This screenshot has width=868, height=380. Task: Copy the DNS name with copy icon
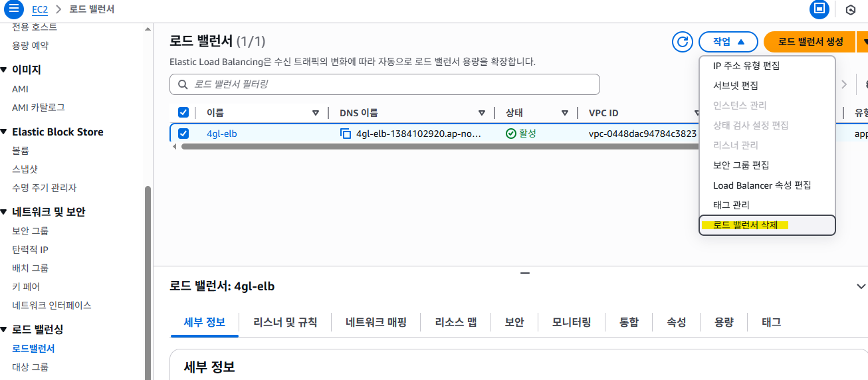click(346, 134)
